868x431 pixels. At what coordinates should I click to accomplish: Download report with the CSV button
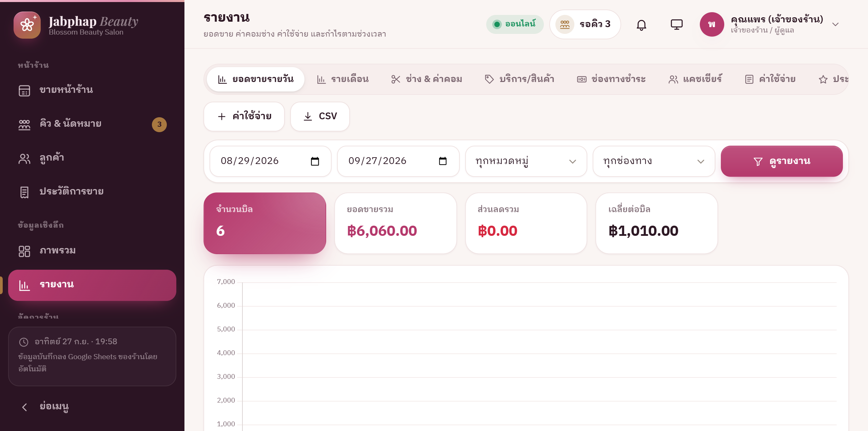[x=320, y=116]
